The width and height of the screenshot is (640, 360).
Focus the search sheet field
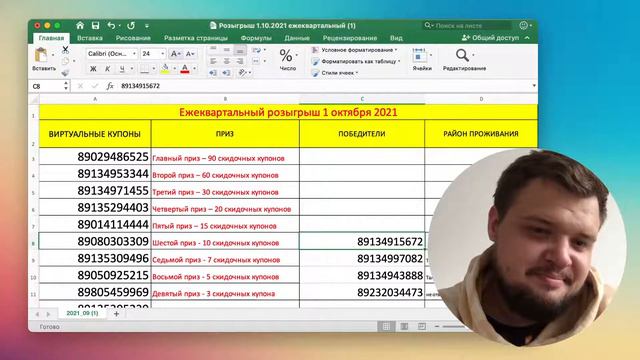pyautogui.click(x=467, y=25)
